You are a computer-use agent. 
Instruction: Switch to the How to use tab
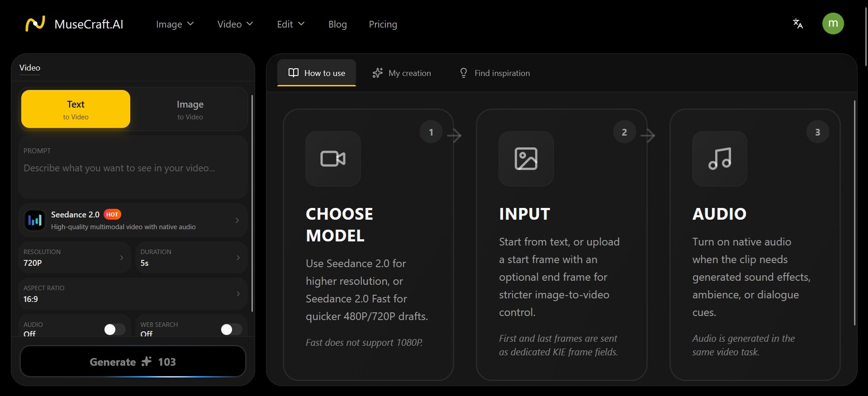click(317, 73)
